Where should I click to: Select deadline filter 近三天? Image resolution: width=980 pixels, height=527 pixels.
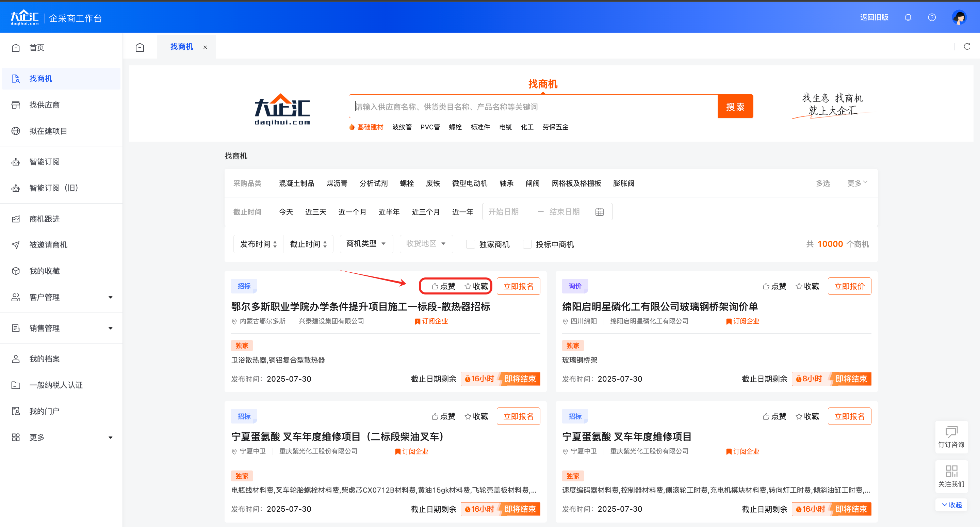pyautogui.click(x=315, y=212)
